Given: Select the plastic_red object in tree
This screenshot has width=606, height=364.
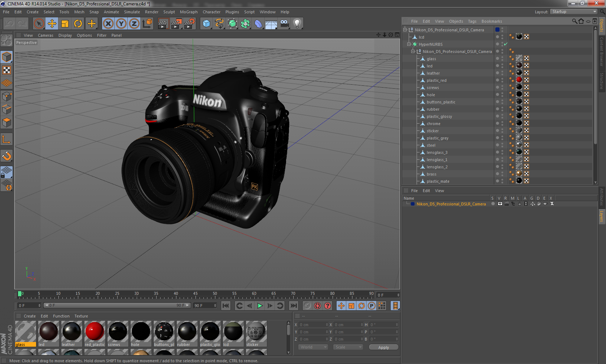Looking at the screenshot, I should point(436,80).
